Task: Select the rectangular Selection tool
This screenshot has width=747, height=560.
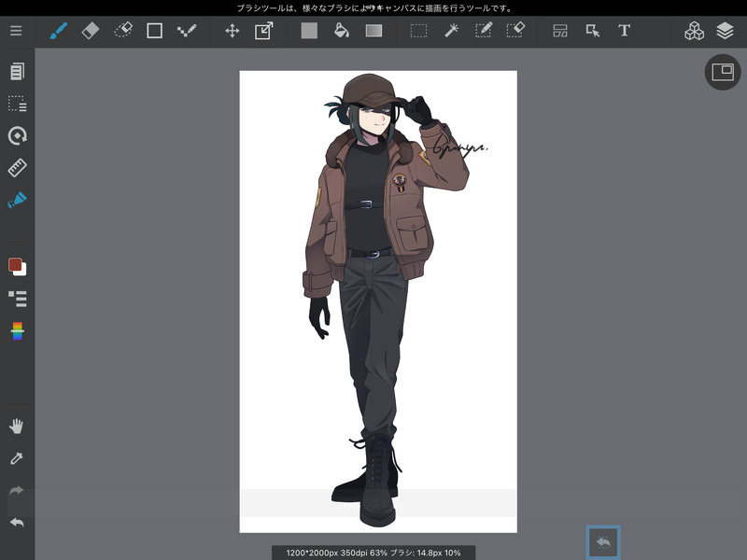Action: (x=418, y=31)
